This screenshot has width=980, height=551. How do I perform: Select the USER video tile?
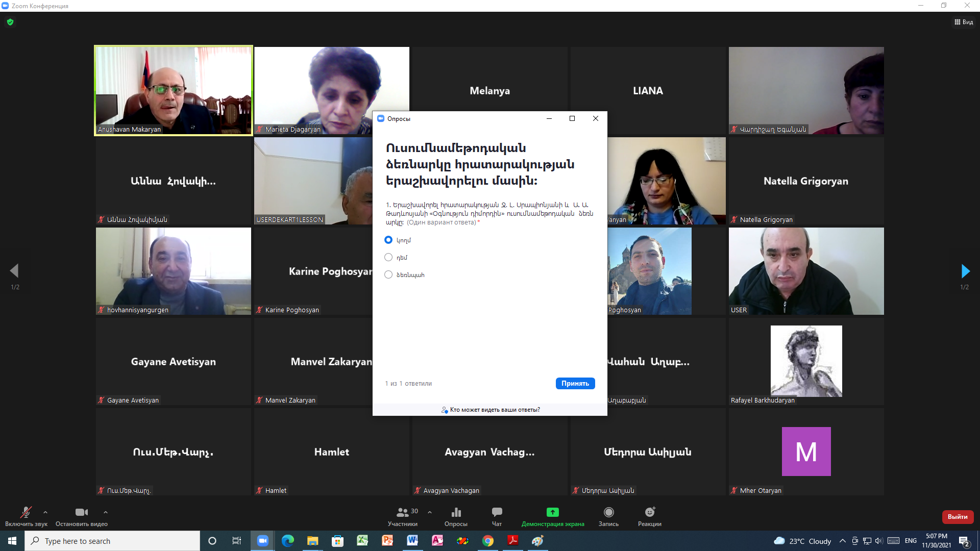tap(806, 271)
